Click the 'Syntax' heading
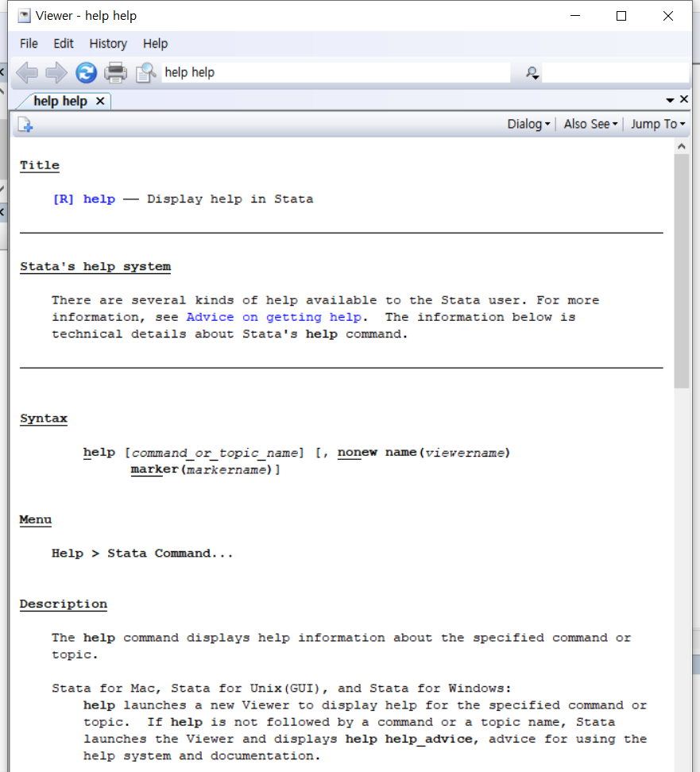 44,419
